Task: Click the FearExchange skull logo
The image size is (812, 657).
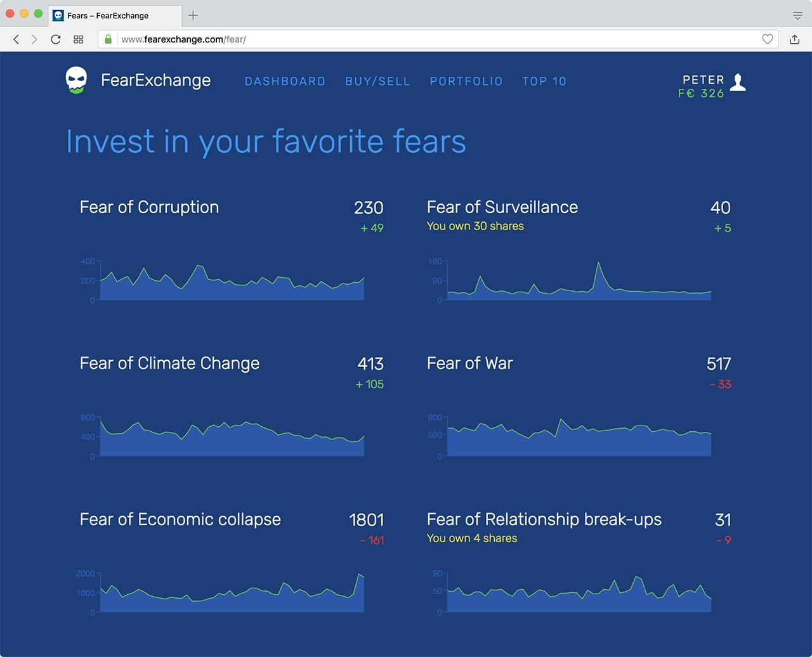Action: [x=76, y=81]
